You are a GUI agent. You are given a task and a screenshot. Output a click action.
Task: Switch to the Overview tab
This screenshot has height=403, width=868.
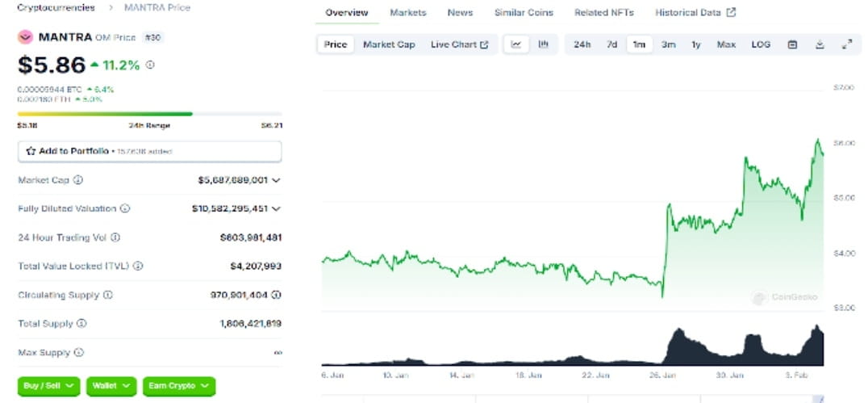[x=347, y=12]
